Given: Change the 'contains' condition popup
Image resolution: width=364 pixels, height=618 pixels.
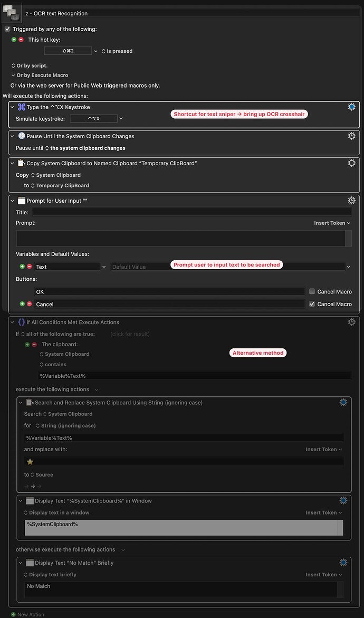Looking at the screenshot, I should 53,365.
